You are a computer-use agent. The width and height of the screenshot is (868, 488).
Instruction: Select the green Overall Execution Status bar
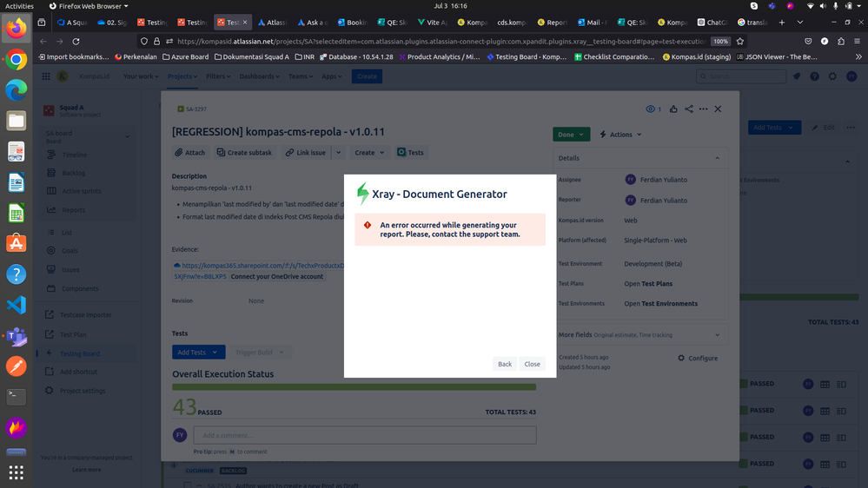point(354,387)
